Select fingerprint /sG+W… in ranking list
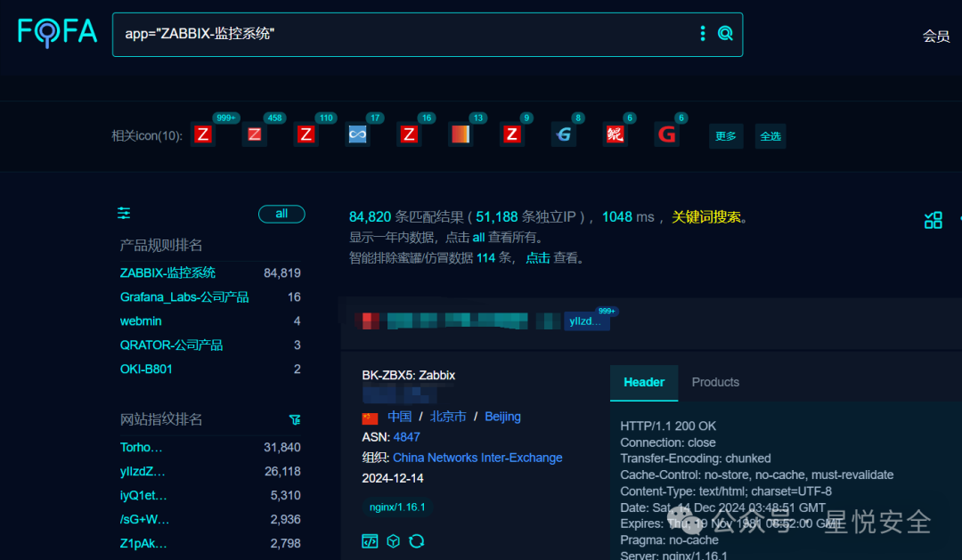 [x=145, y=520]
